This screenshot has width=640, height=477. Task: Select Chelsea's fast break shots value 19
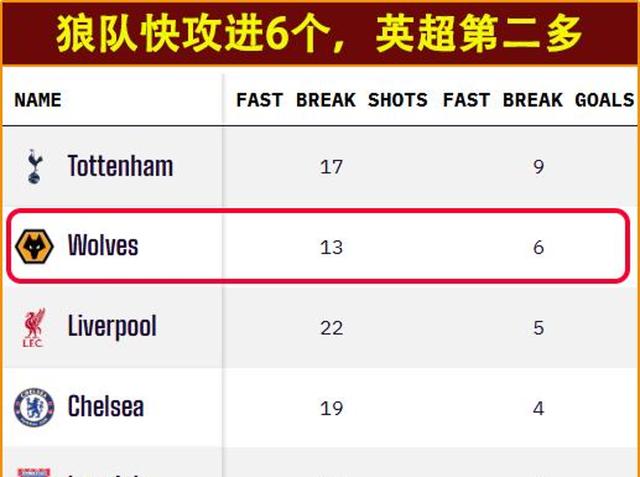click(x=331, y=408)
